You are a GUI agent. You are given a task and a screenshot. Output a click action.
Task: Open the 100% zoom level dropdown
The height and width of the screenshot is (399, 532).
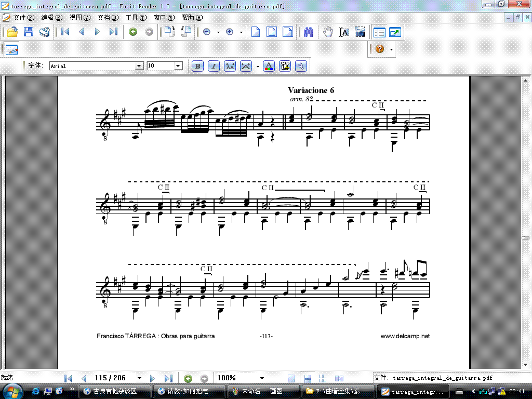tap(262, 378)
